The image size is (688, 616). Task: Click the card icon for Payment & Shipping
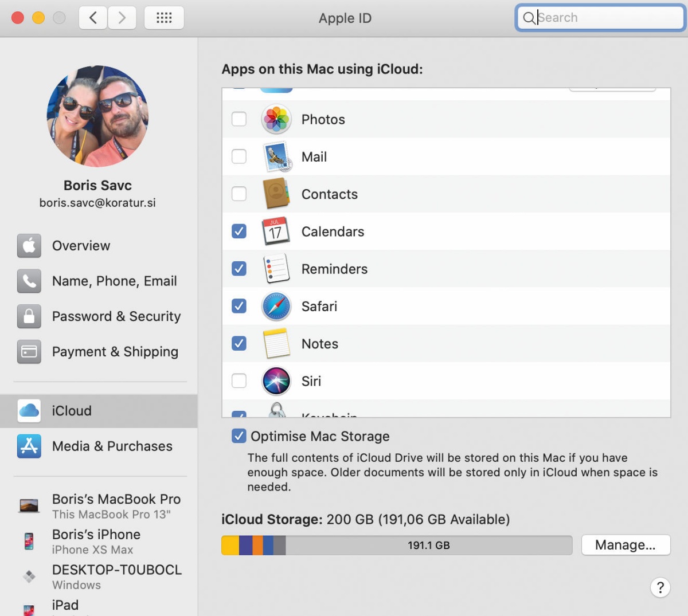(x=29, y=352)
